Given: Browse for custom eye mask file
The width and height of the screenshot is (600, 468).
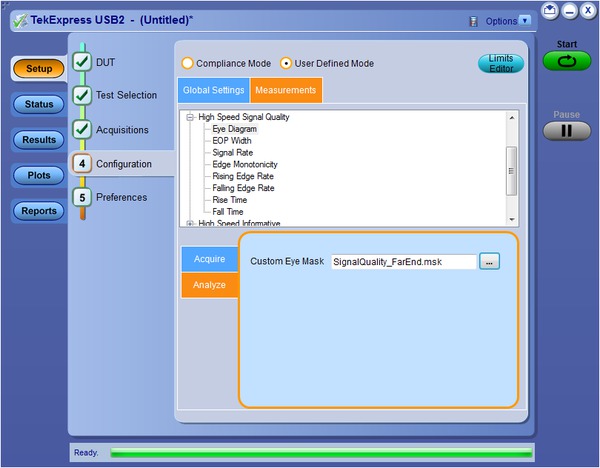Looking at the screenshot, I should (489, 261).
